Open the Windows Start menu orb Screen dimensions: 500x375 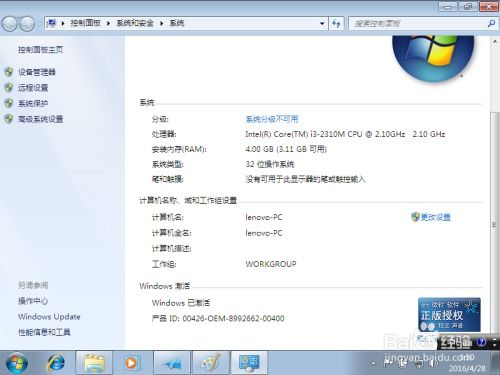[17, 363]
